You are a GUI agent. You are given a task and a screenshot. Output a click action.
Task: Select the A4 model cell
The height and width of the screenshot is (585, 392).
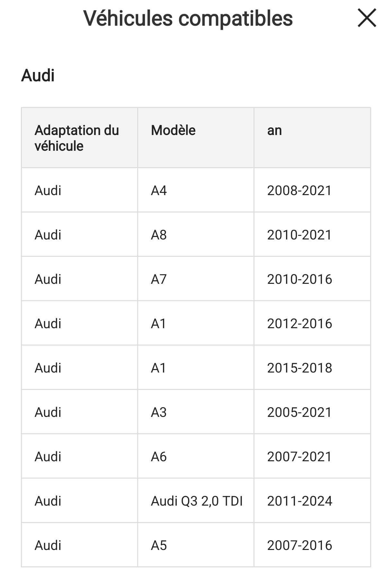point(159,191)
